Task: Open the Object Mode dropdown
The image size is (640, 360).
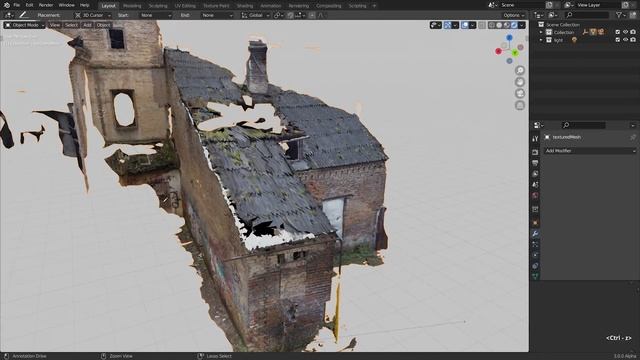Action: (x=24, y=25)
